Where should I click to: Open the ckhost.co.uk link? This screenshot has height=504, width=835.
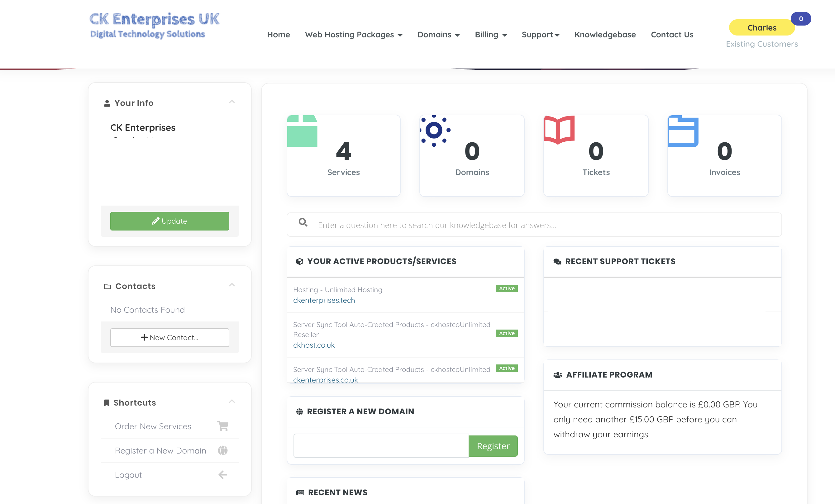pyautogui.click(x=314, y=345)
